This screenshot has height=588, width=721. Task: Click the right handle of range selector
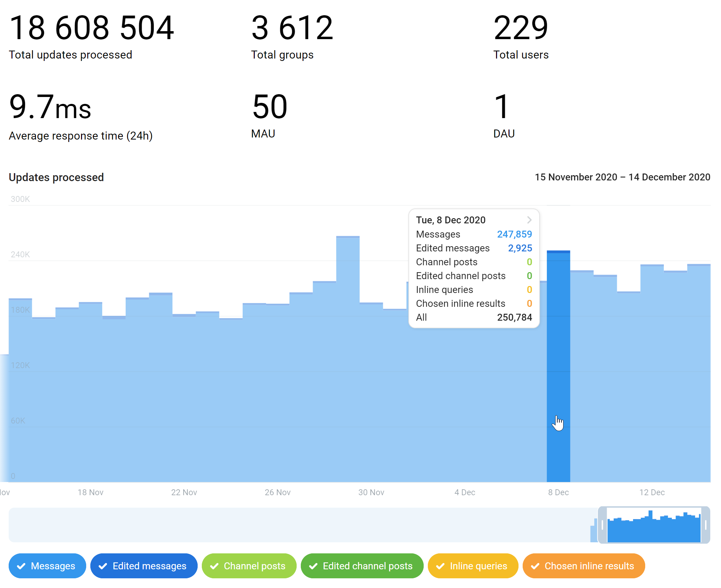pyautogui.click(x=706, y=525)
